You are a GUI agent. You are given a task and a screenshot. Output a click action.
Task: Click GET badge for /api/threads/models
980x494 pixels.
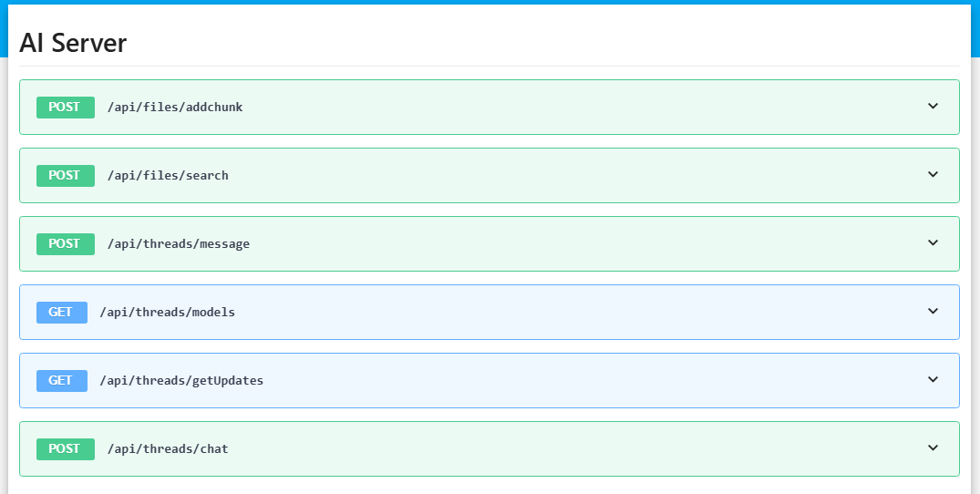(61, 313)
